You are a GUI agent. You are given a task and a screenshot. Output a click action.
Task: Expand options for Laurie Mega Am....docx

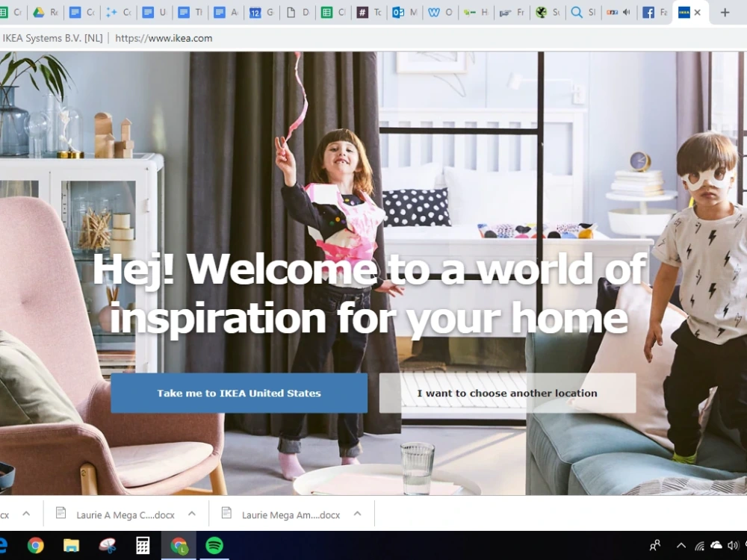coord(357,514)
